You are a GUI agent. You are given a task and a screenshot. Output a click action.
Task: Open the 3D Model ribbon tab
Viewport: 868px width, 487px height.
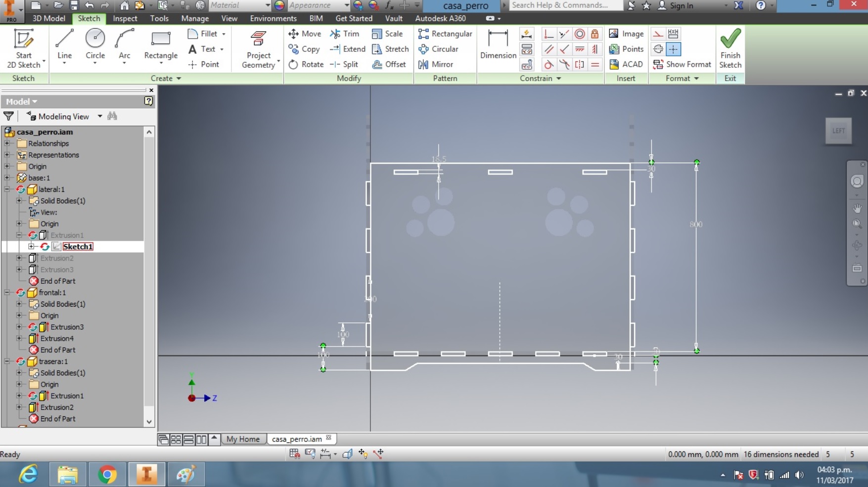pyautogui.click(x=48, y=18)
